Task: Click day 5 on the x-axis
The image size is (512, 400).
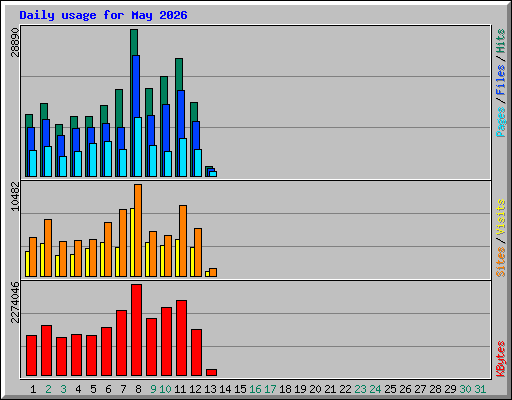Action: [93, 389]
